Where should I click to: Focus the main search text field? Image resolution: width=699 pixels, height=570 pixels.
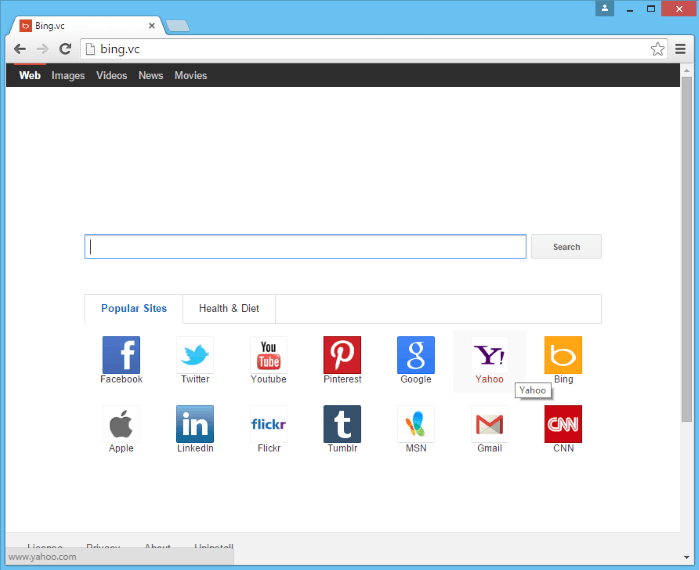(305, 247)
